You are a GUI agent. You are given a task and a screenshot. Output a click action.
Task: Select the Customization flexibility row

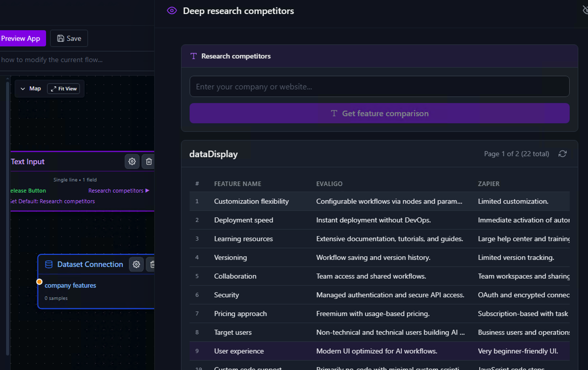tap(251, 201)
